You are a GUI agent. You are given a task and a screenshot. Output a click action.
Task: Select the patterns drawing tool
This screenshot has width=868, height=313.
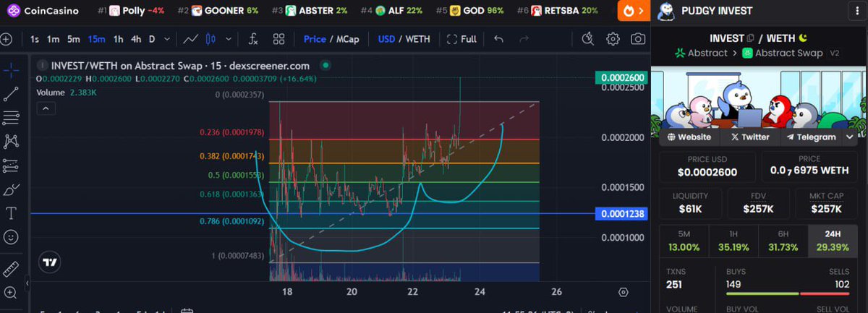point(11,142)
